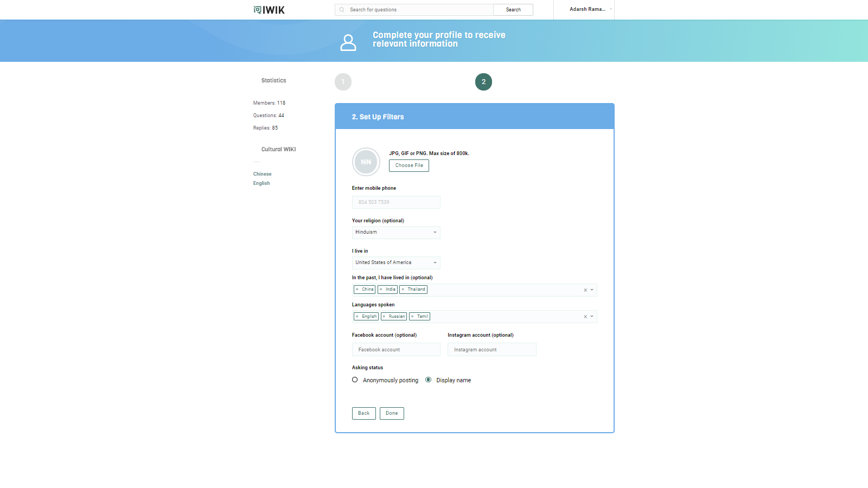Click the Statistics heading
Viewport: 868px width, 488px height.
coord(273,80)
